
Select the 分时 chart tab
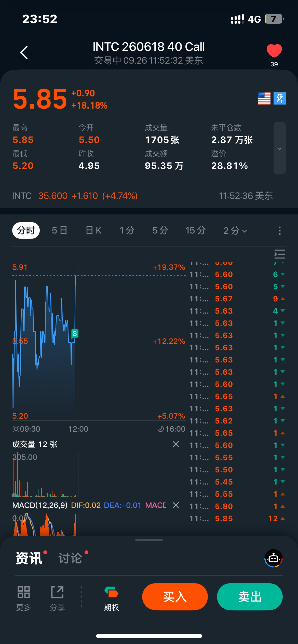click(x=26, y=230)
